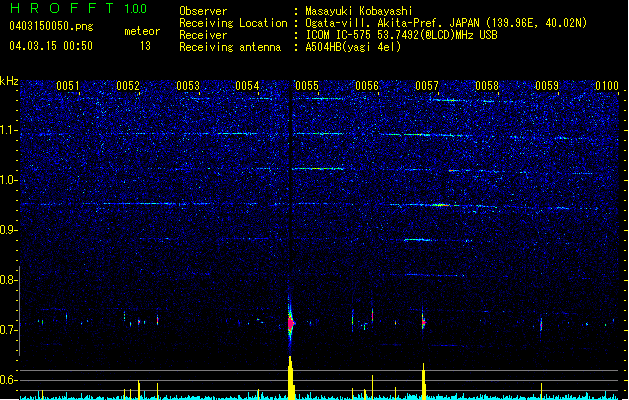
Task: Select the file name 0403150050.png
Action: pyautogui.click(x=51, y=26)
